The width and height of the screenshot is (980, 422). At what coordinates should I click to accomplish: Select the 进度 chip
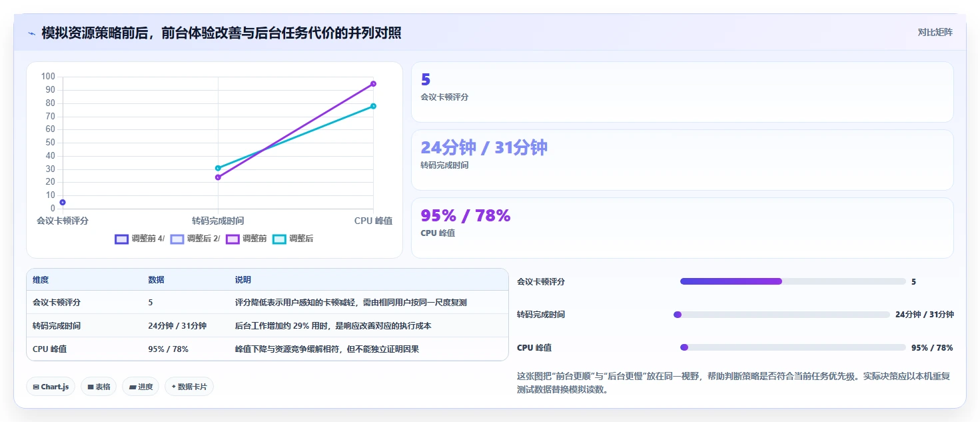tap(141, 387)
